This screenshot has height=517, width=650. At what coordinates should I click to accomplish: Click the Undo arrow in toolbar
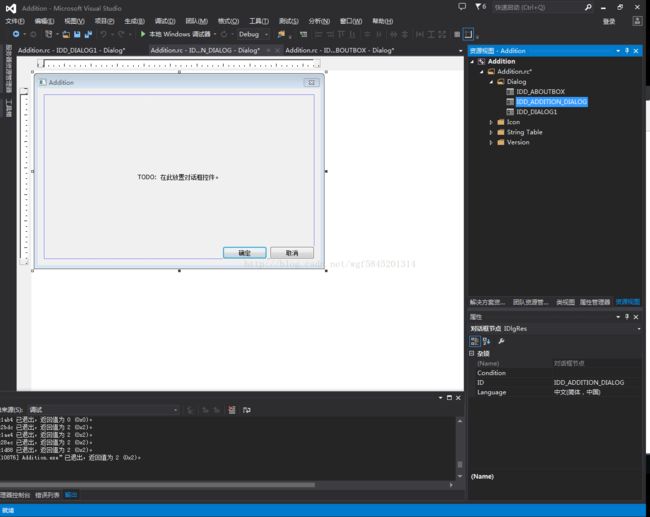[104, 34]
